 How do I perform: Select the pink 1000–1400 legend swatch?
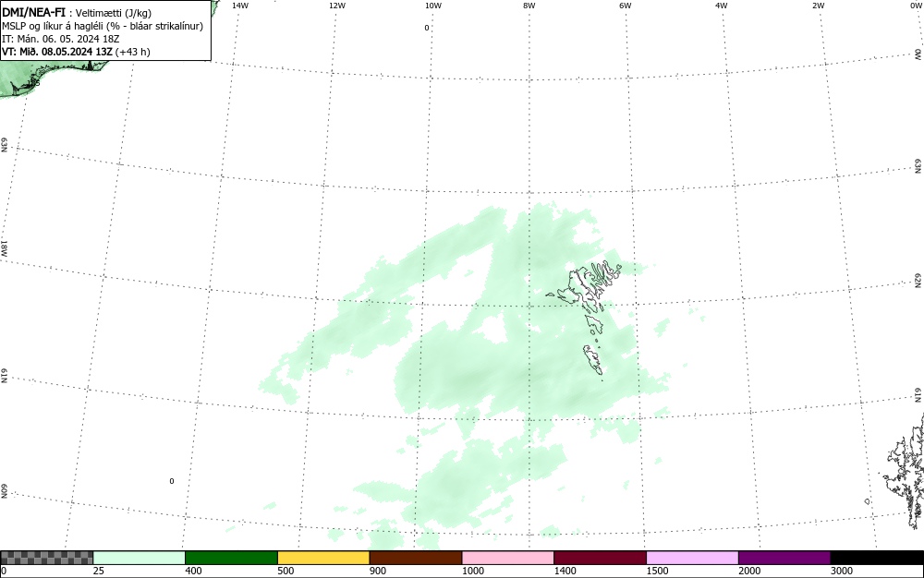508,558
